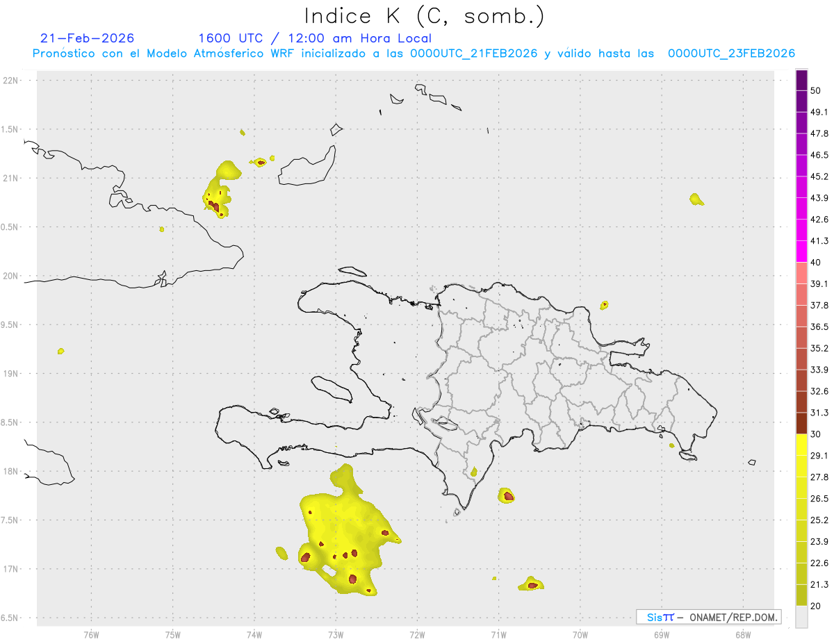Click the "26.5" value on the color scale
This screenshot has height=644, width=834.
[x=819, y=499]
